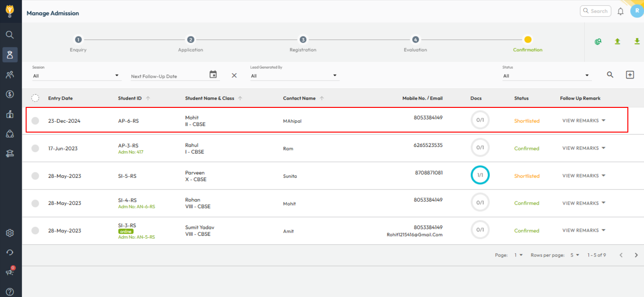Select the row checkbox for Parveen

pyautogui.click(x=35, y=176)
